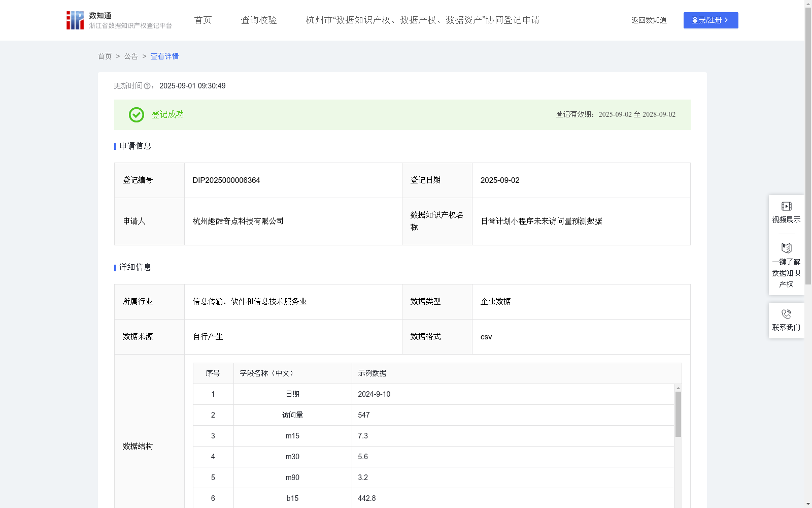812x508 pixels.
Task: Click the 登记有效期 date range text
Action: click(637, 115)
